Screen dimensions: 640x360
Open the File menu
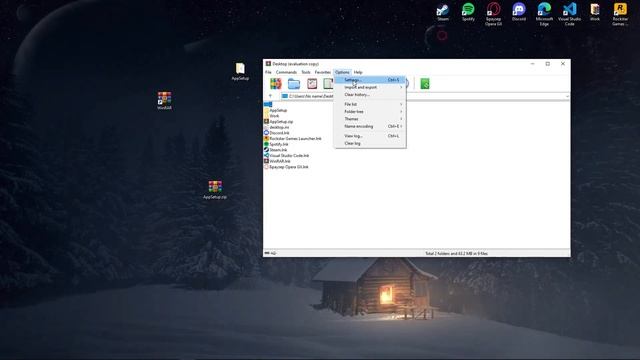point(268,72)
